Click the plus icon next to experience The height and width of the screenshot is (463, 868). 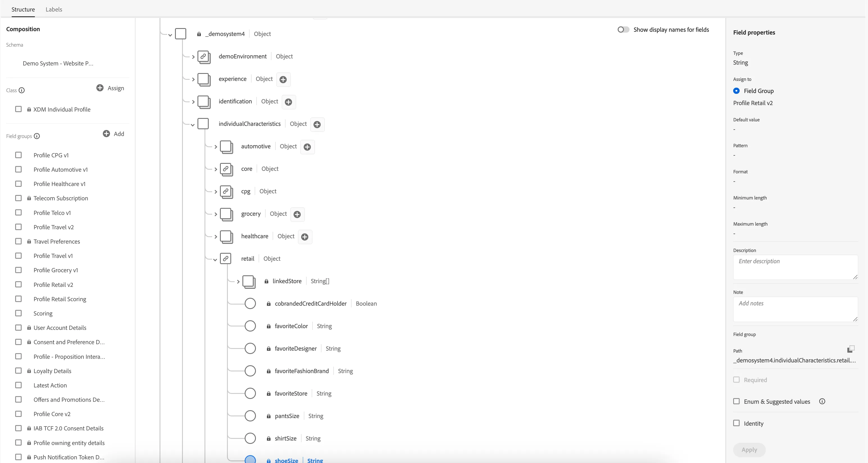click(x=283, y=80)
